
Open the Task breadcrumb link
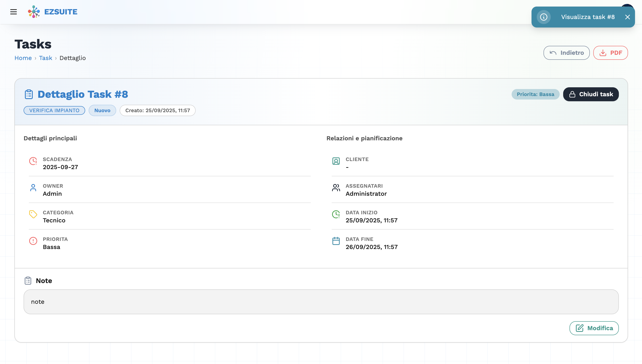click(x=45, y=58)
